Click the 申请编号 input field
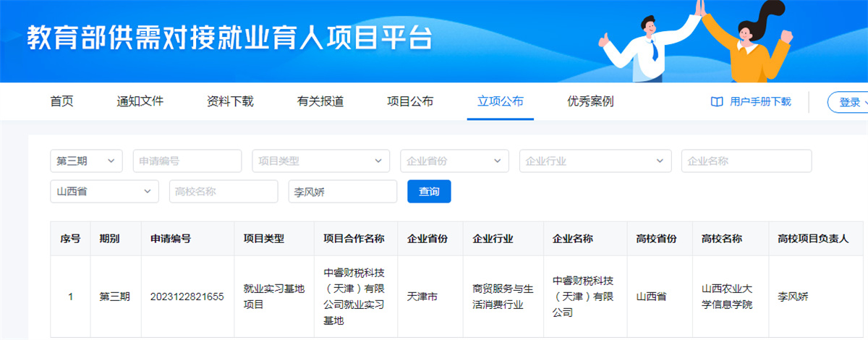This screenshot has width=868, height=340. 187,161
